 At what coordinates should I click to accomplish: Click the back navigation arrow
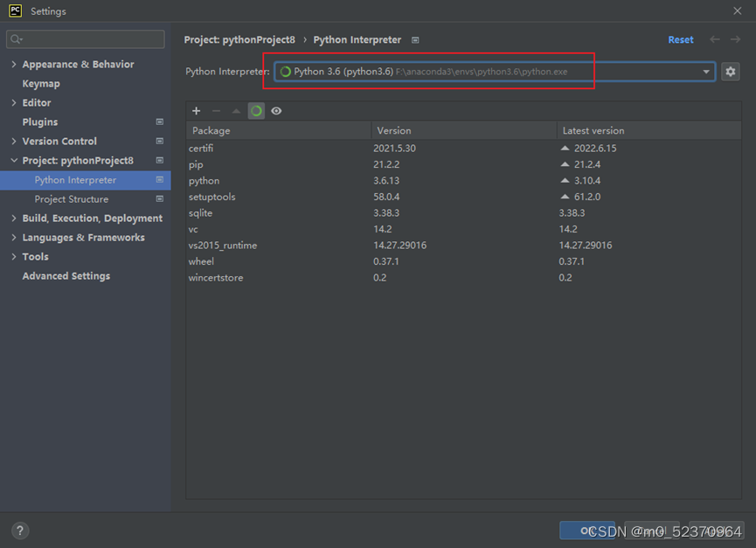click(715, 39)
